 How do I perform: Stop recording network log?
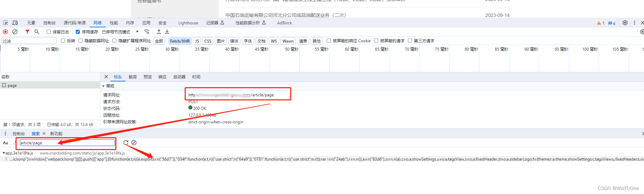(5, 32)
